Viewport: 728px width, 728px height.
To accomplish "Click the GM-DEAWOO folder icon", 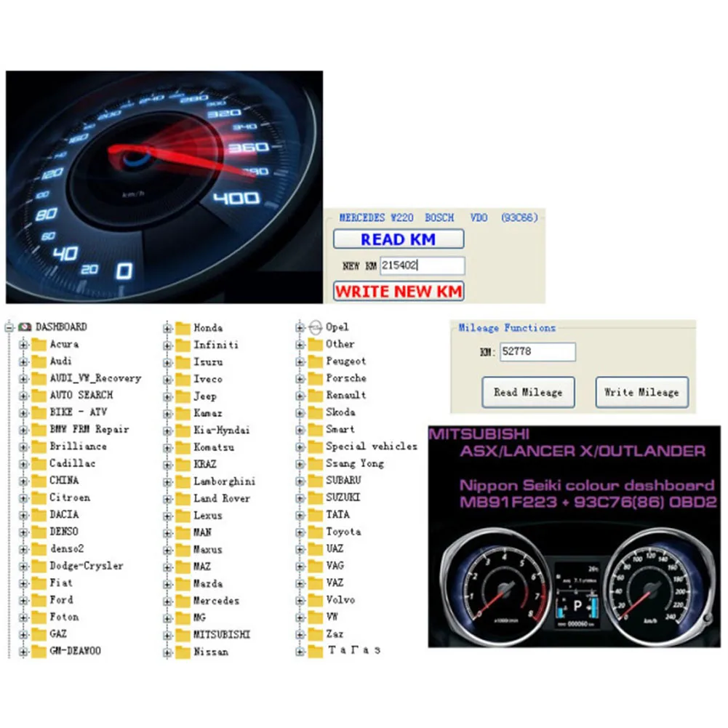I will click(x=39, y=652).
